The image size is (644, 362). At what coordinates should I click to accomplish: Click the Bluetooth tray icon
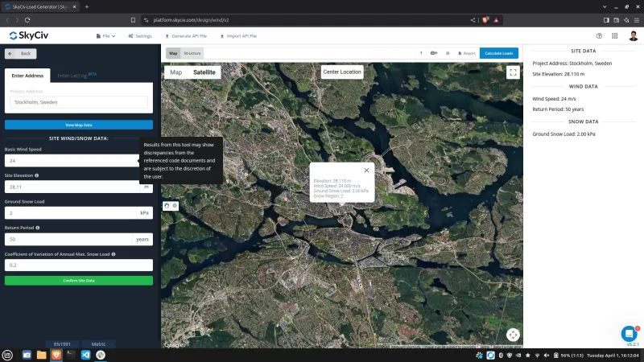pos(501,356)
